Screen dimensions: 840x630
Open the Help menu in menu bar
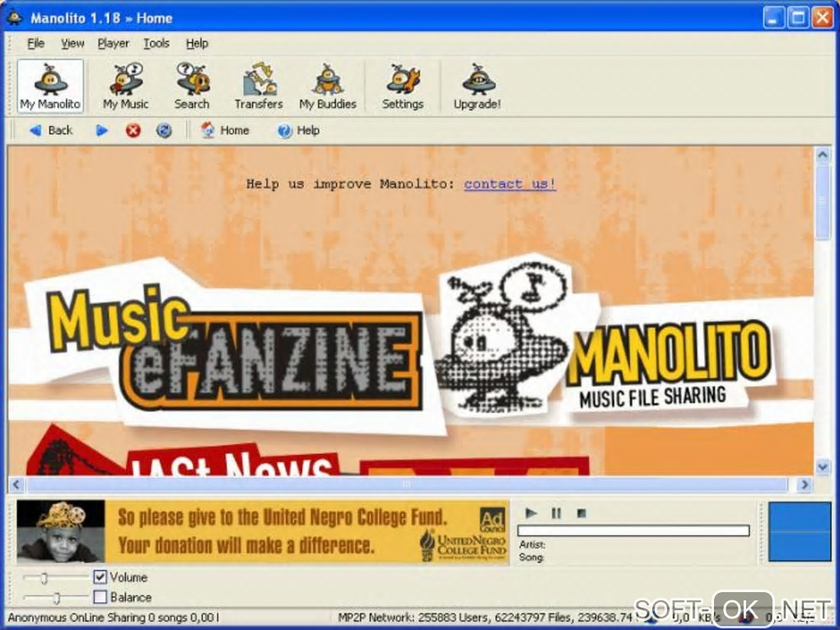(197, 44)
